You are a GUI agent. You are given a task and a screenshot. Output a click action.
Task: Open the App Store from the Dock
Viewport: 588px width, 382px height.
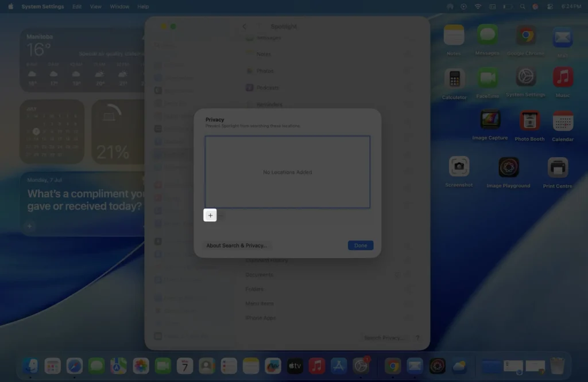337,365
